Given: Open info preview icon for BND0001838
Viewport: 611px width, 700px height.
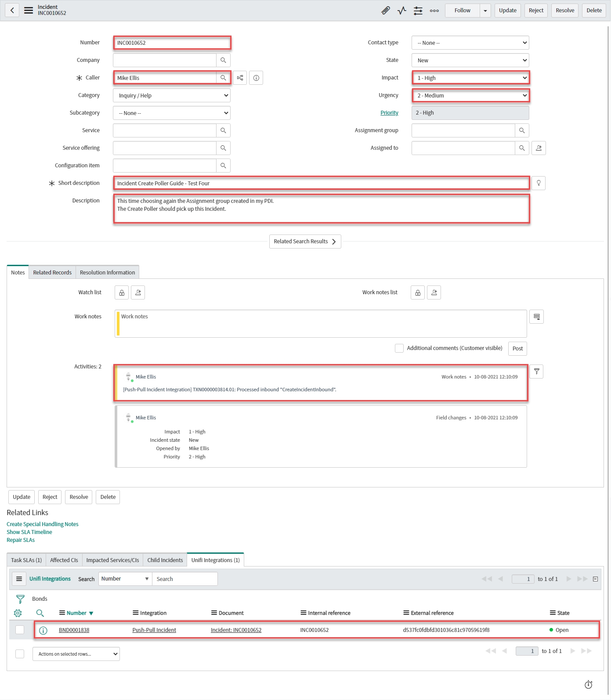Looking at the screenshot, I should 43,630.
